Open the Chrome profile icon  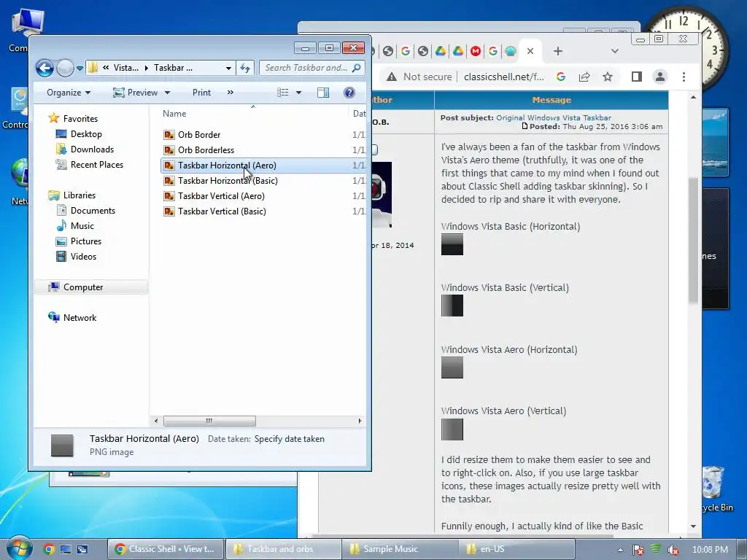click(x=659, y=77)
